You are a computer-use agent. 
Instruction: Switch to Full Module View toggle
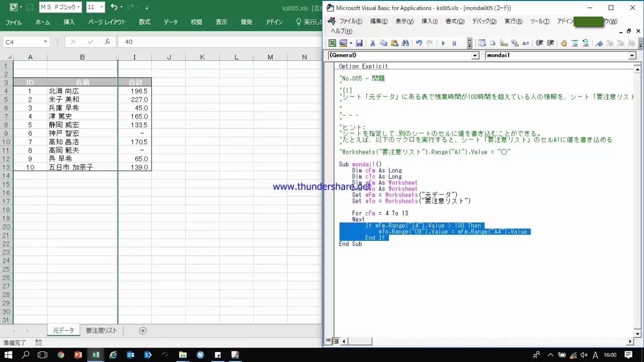coord(336,341)
